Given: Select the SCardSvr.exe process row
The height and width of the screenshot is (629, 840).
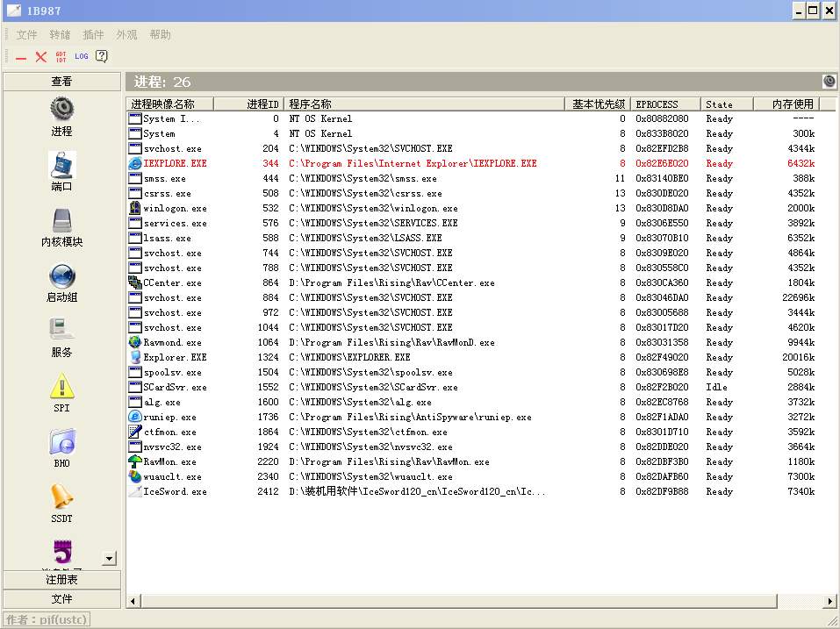Looking at the screenshot, I should coord(471,387).
